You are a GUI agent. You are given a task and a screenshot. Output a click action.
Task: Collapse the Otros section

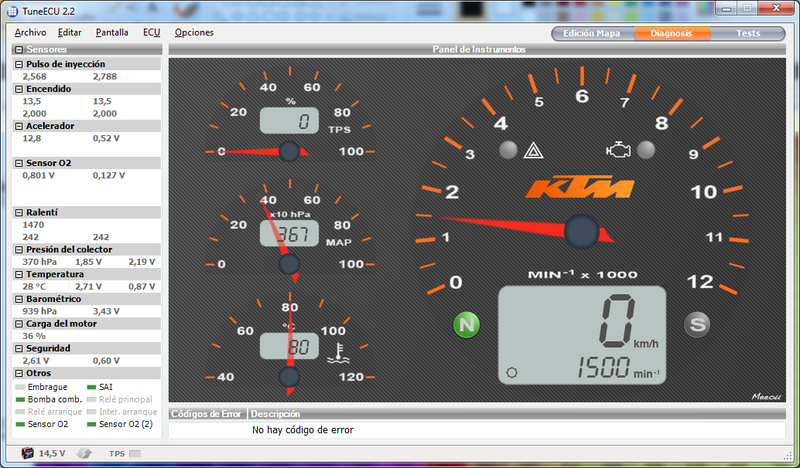click(x=19, y=373)
